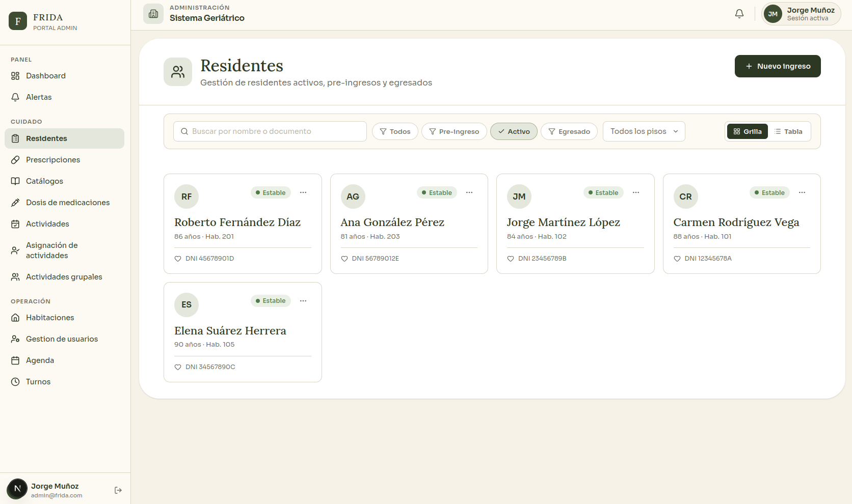Click the RF avatar on Roberto's card

click(187, 197)
